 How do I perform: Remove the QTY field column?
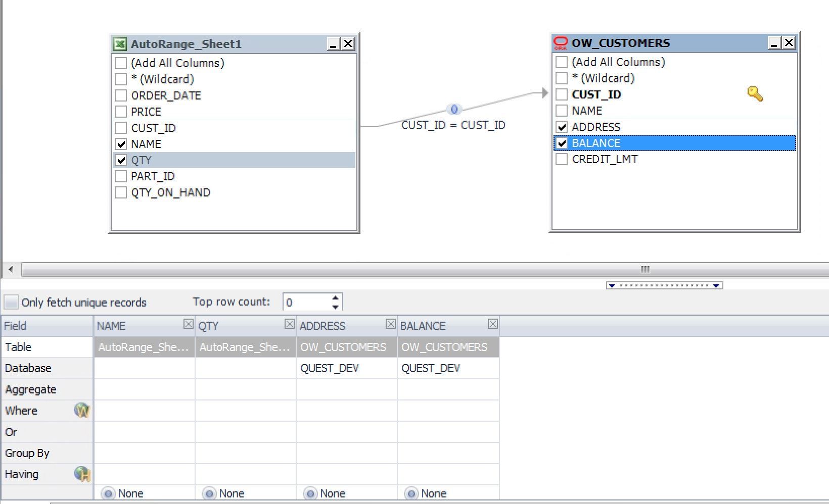point(289,324)
